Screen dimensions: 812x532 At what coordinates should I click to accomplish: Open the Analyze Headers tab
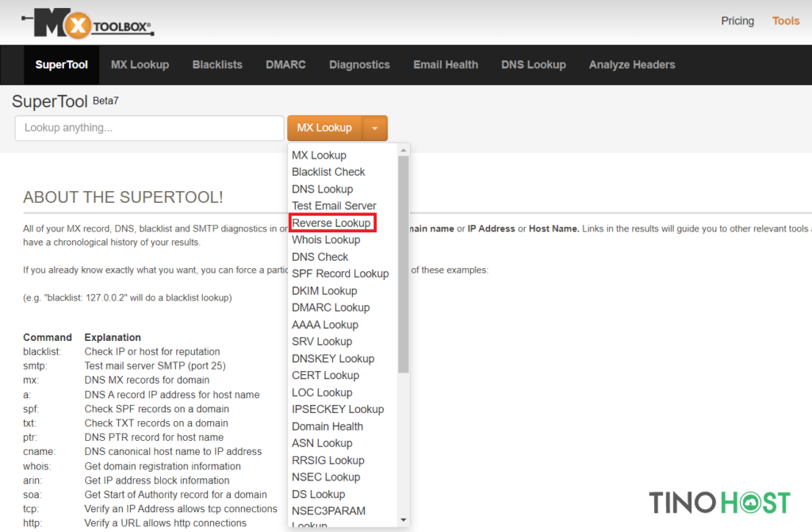[x=632, y=65]
